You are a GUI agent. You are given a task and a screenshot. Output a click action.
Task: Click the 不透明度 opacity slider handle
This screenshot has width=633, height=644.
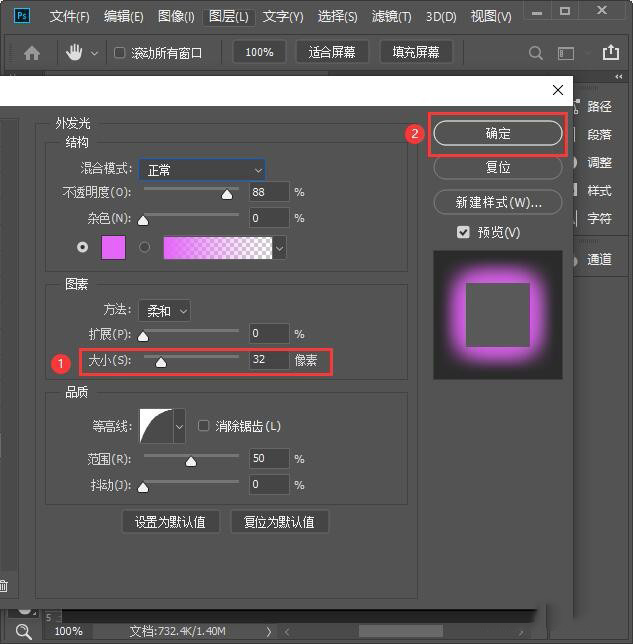(227, 194)
